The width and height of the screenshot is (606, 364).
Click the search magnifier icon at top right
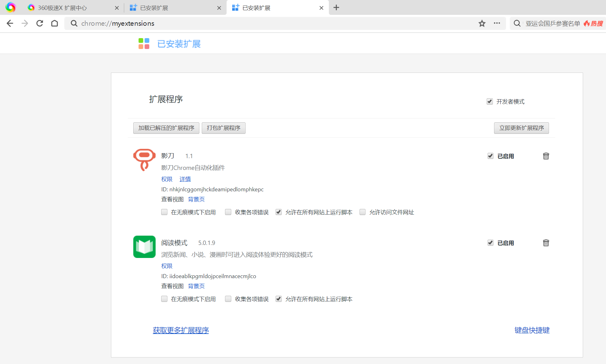point(517,24)
